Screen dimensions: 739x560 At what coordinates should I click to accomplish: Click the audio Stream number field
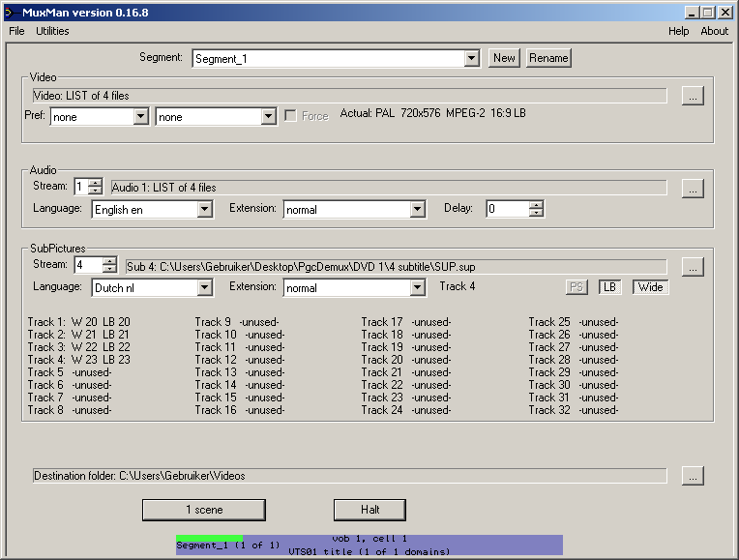pos(81,187)
